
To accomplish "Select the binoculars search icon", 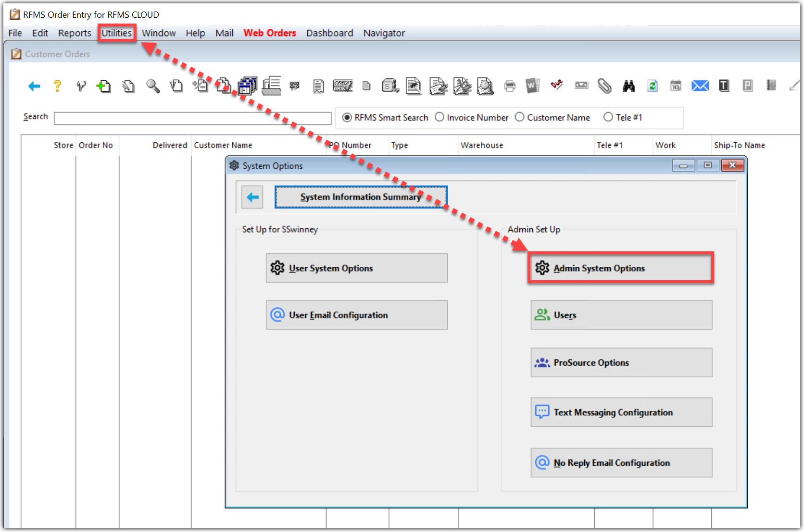I will 628,86.
